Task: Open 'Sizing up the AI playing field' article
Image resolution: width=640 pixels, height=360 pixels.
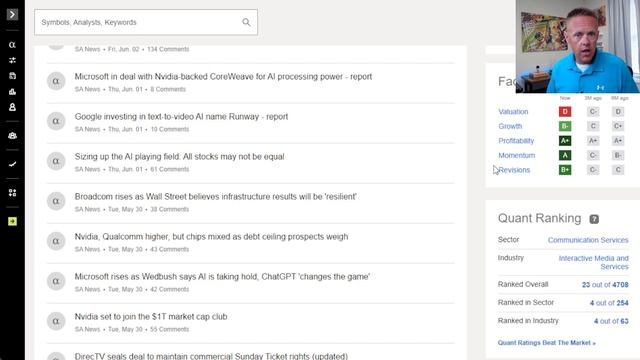Action: (x=180, y=157)
